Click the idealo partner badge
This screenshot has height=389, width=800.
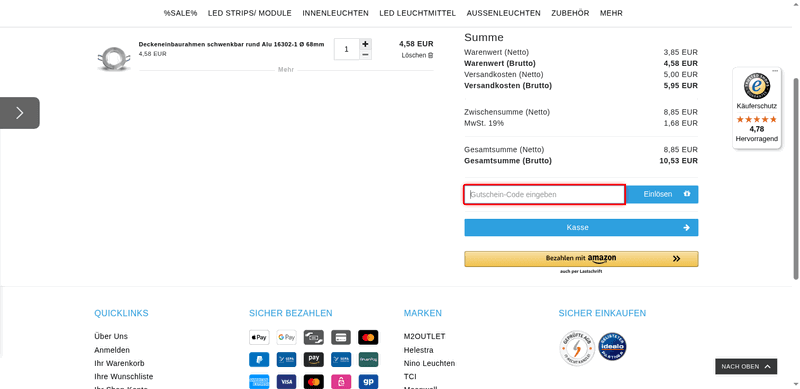pyautogui.click(x=612, y=347)
